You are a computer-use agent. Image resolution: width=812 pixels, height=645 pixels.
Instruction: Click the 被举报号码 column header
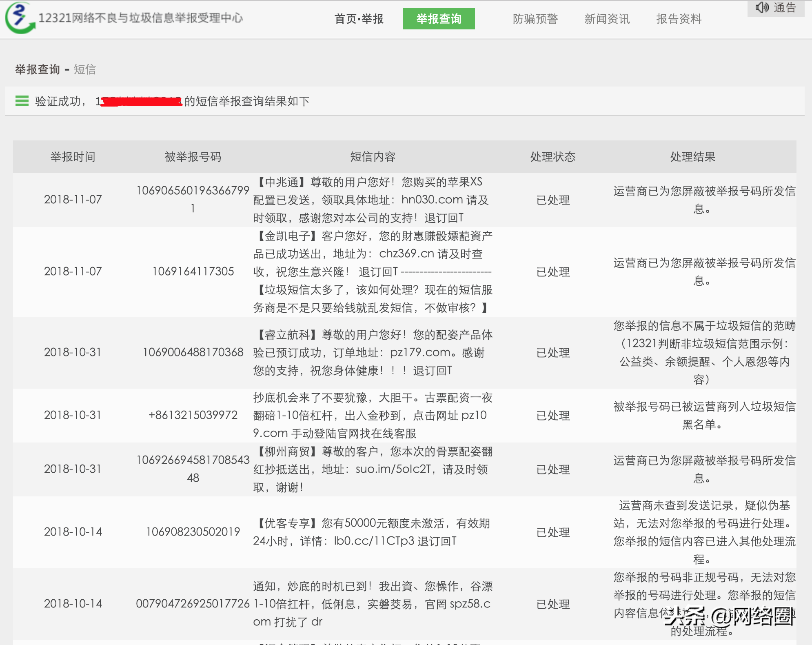[x=193, y=156]
